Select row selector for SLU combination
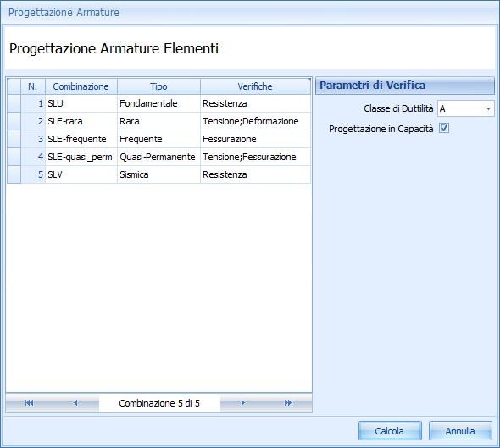 click(x=14, y=103)
